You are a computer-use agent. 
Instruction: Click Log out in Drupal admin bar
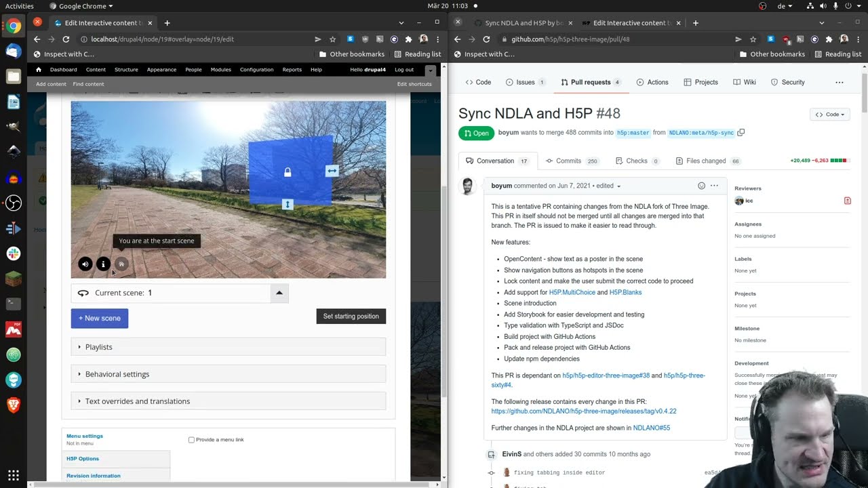pyautogui.click(x=404, y=70)
